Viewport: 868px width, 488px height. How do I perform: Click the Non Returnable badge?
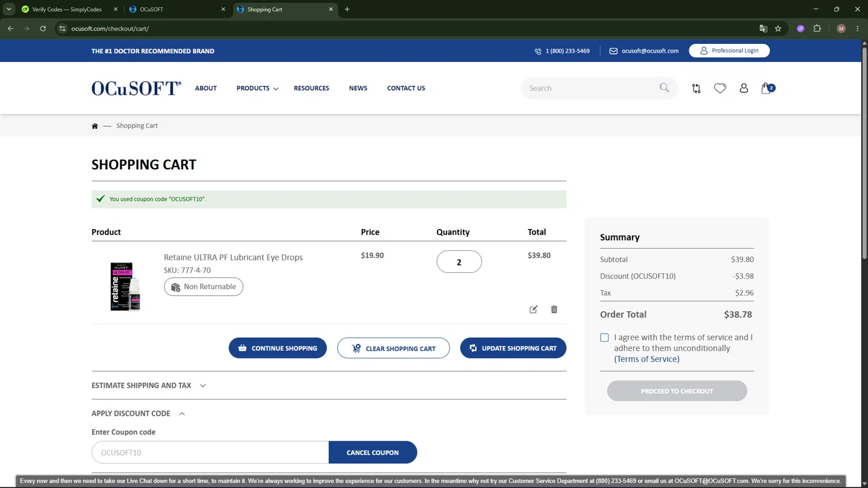[x=204, y=287]
